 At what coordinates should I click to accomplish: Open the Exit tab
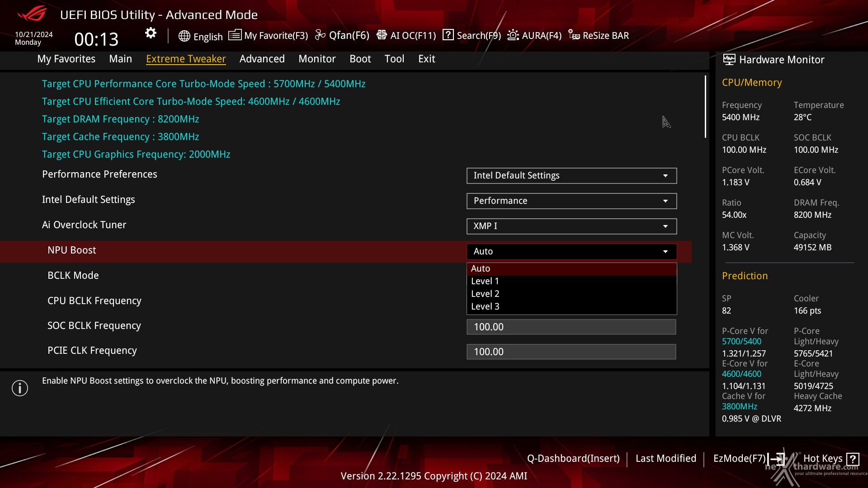point(427,59)
